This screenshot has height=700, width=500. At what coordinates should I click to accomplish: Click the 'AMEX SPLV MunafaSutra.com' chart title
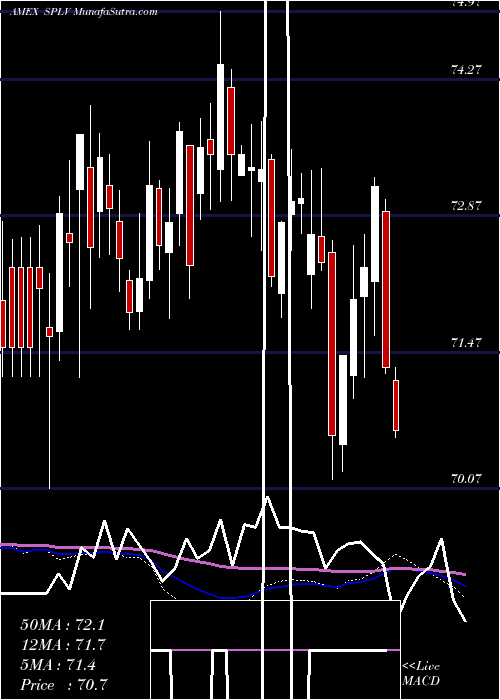click(x=84, y=12)
